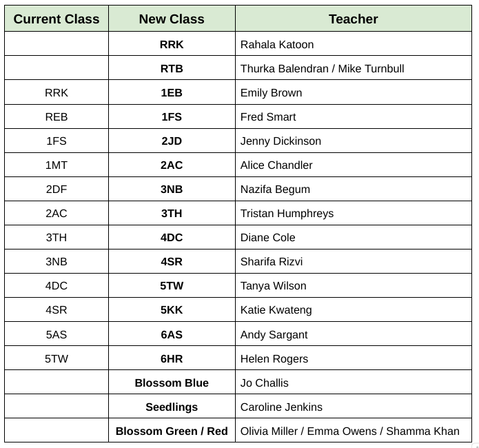
Task: Select the New Class header cell
Action: 172,19
